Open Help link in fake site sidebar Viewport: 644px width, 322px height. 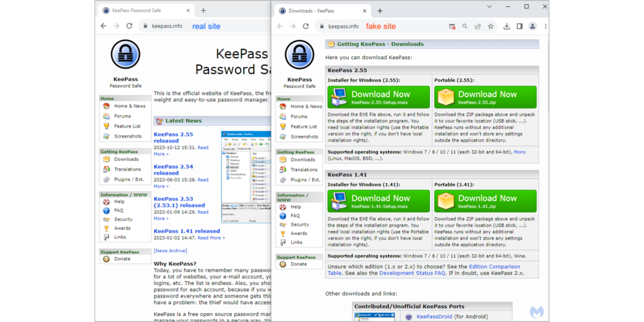pos(296,207)
